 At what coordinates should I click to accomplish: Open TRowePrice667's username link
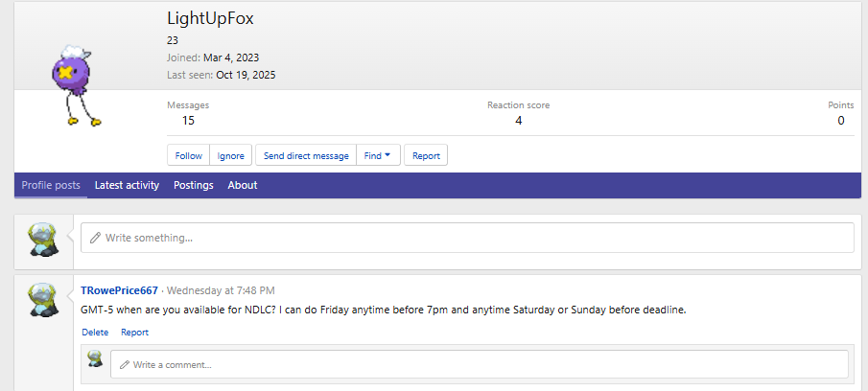119,290
